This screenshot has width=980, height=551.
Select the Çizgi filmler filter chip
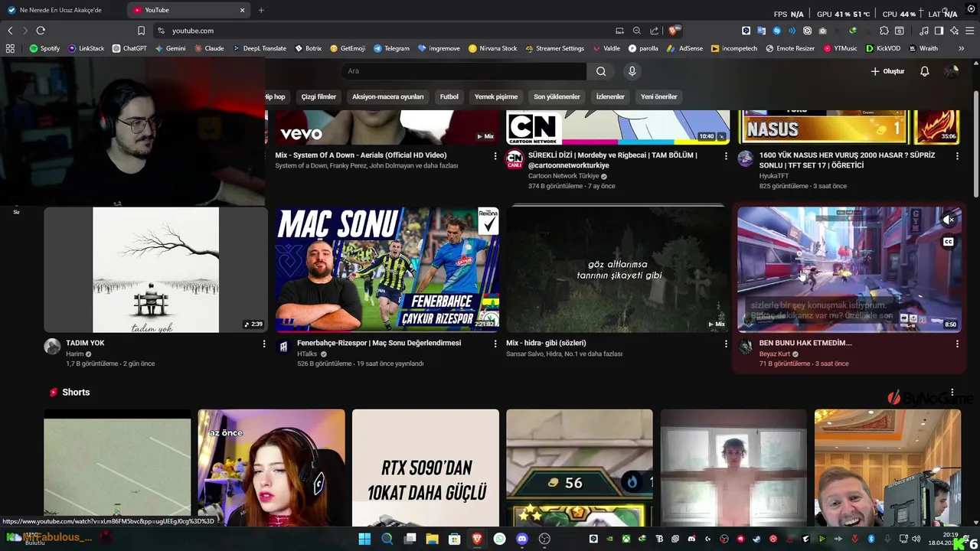[x=318, y=96]
